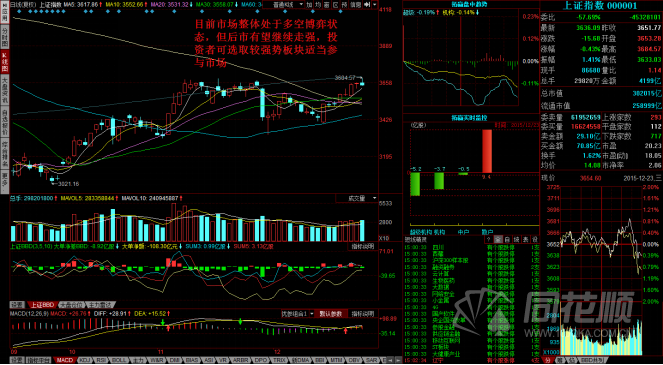Toggle the 全 filter in alerts panel
The width and height of the screenshot is (663, 365).
pyautogui.click(x=498, y=239)
